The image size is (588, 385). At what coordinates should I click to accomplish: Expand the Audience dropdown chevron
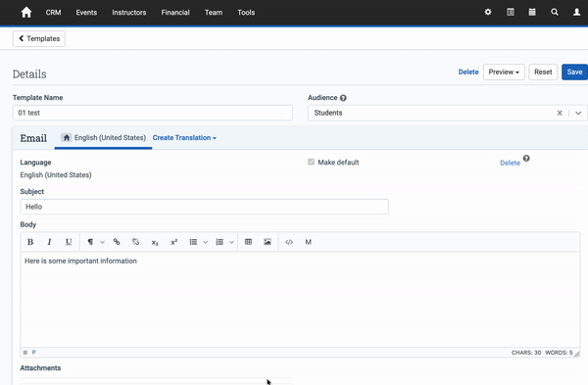pos(578,113)
